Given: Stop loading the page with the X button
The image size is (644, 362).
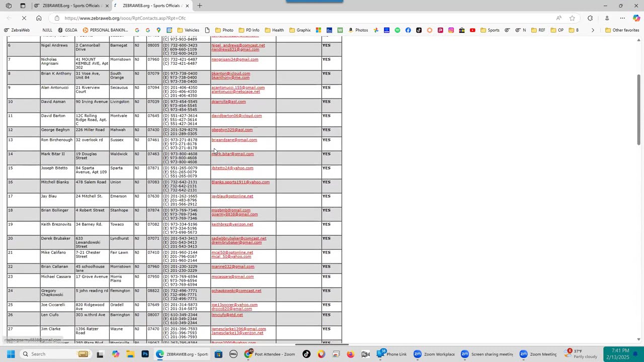Looking at the screenshot, I should [24, 18].
